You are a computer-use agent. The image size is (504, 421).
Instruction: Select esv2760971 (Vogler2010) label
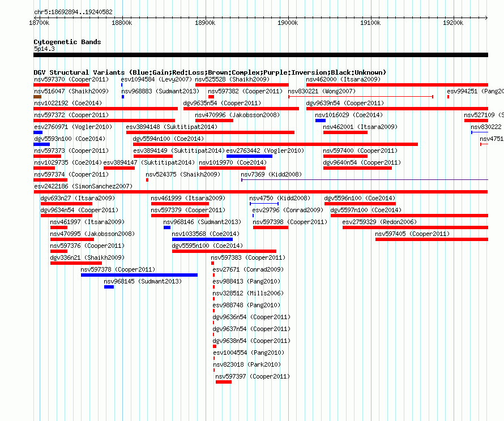(73, 127)
